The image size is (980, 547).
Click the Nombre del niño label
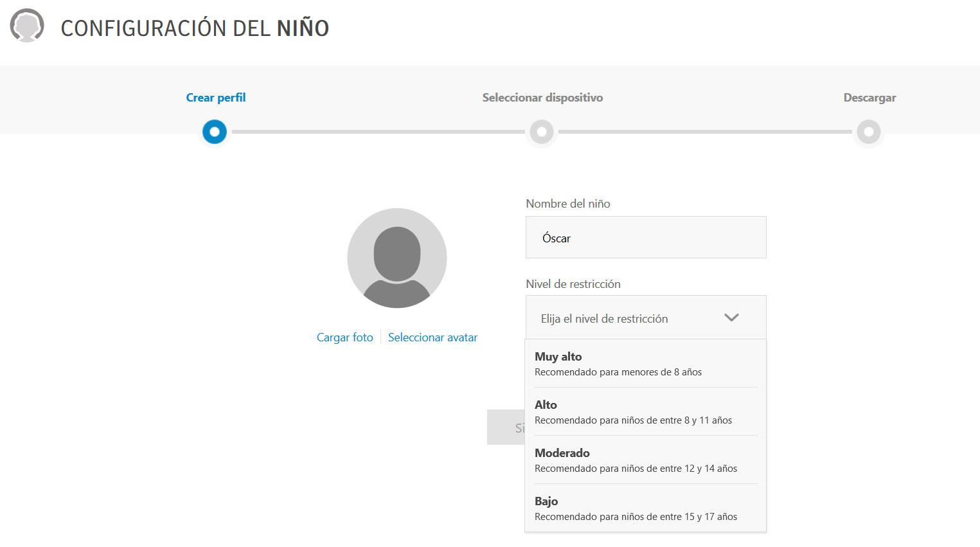[x=568, y=204]
